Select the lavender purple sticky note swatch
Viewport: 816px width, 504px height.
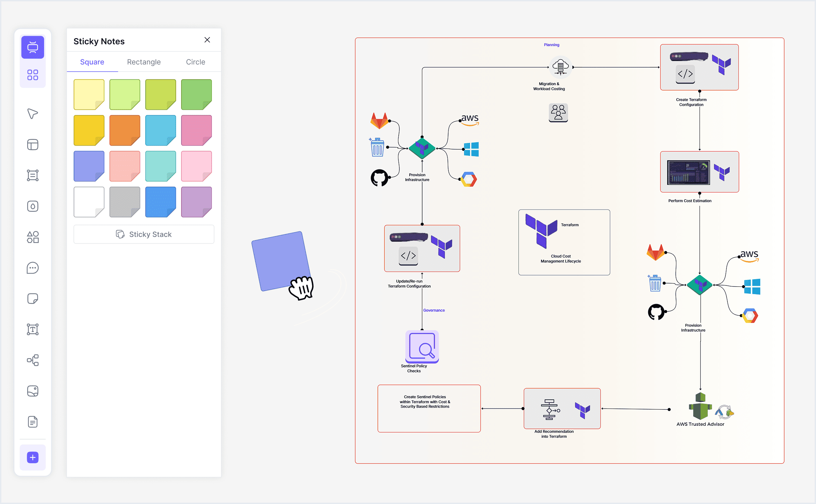click(196, 202)
